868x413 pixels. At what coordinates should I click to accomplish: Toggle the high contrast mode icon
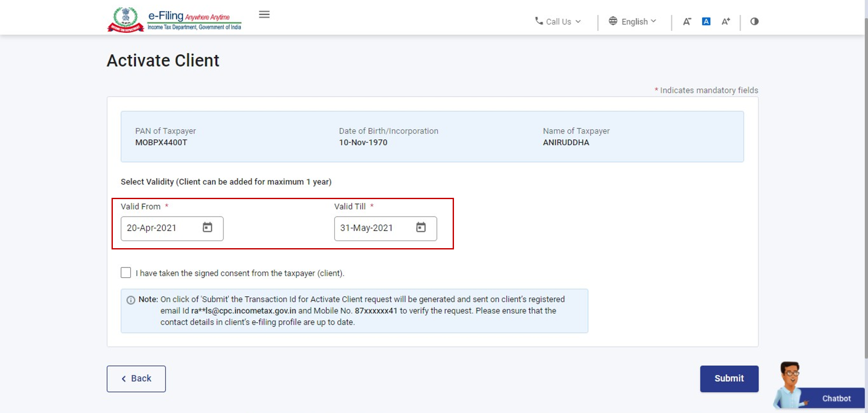(x=754, y=21)
